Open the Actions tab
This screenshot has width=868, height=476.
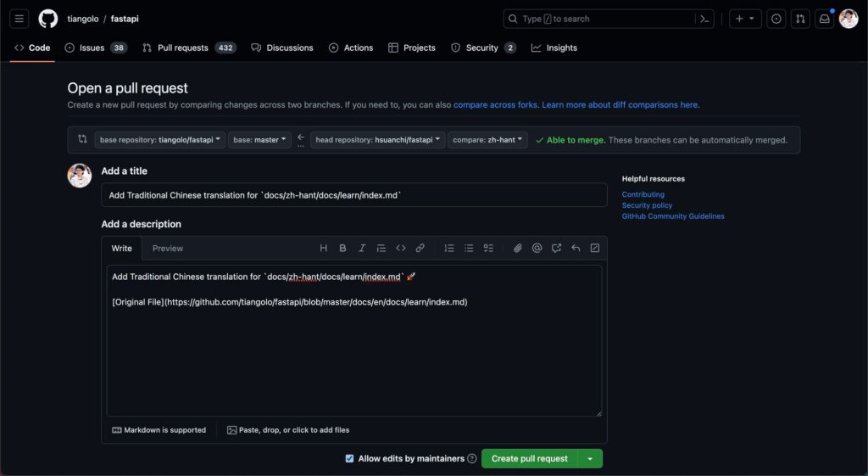(351, 48)
